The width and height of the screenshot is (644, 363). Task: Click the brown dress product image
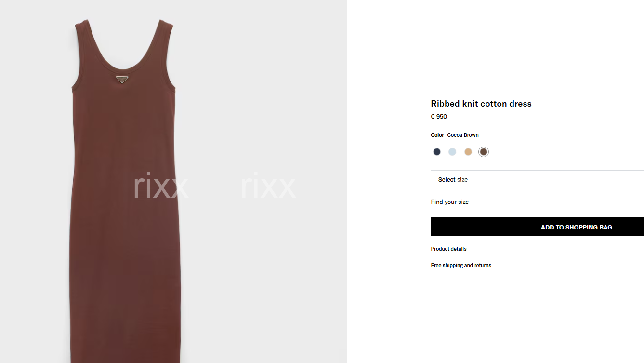point(124,193)
